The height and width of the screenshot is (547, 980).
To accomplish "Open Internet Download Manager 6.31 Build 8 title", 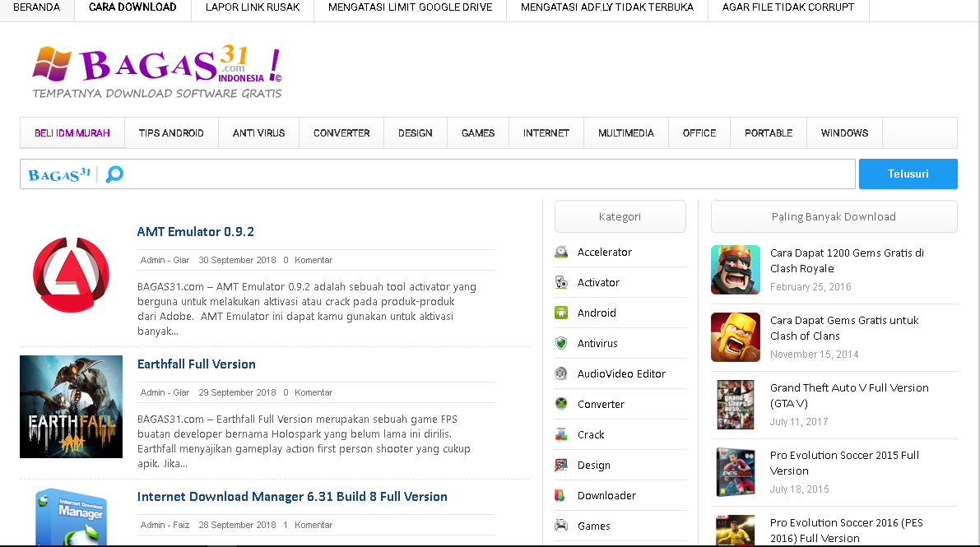I will [292, 497].
